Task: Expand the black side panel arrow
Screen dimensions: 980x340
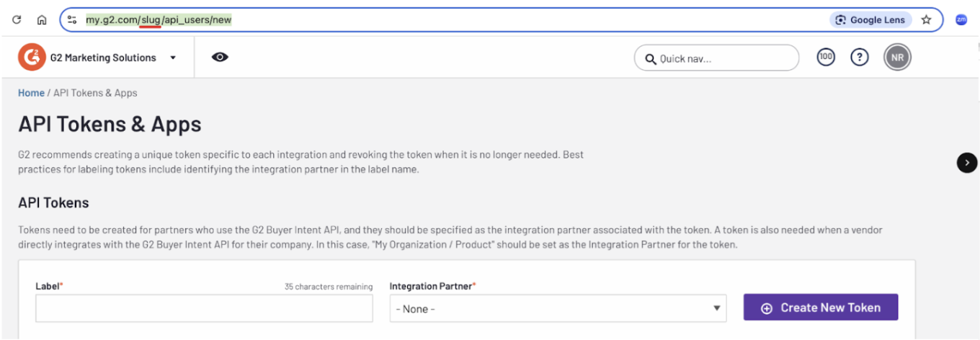Action: coord(967,163)
